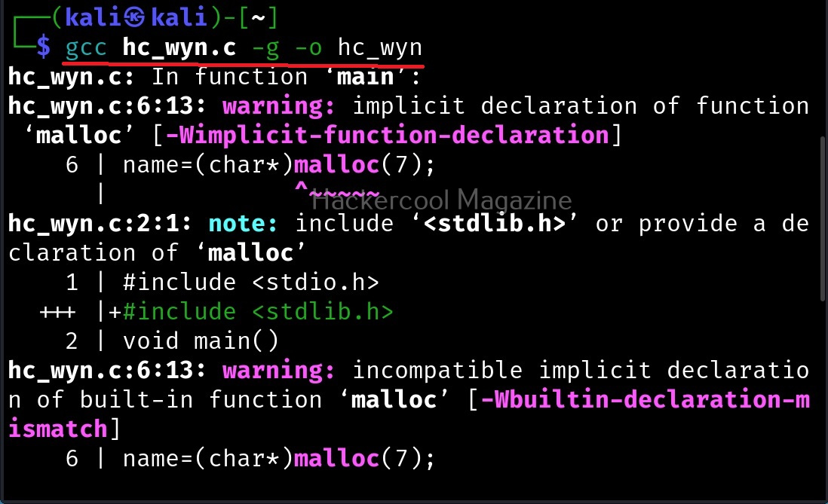Click the -Wbuiltin-declaration-mismatch warning flag

[x=644, y=399]
